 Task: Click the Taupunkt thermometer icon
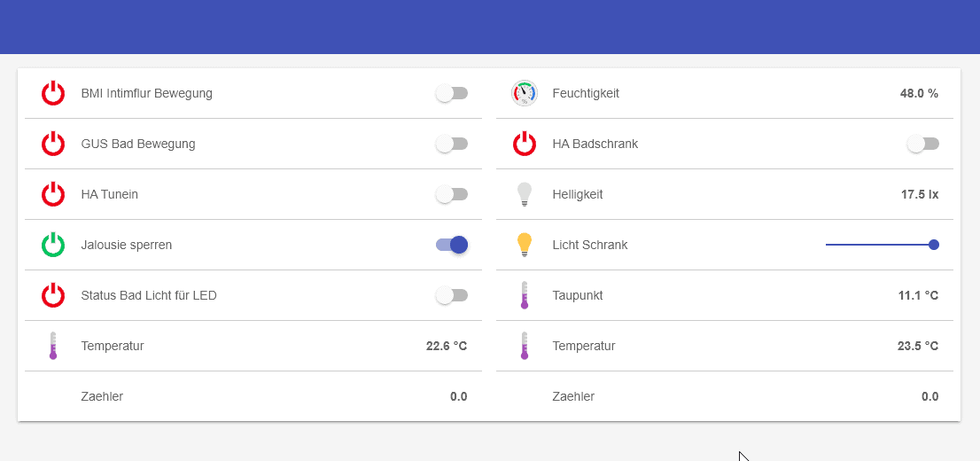click(525, 295)
